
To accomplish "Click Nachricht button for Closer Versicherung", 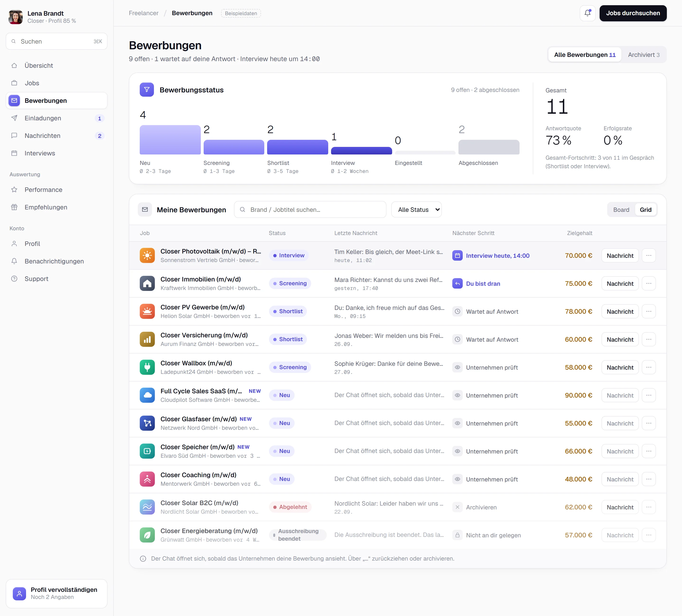I will pos(620,340).
